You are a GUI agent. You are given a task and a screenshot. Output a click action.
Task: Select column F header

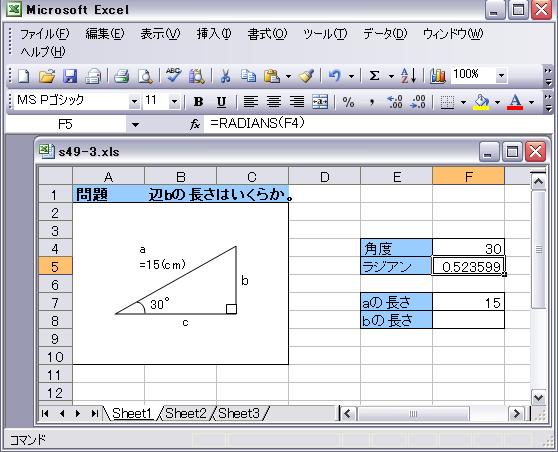pos(468,177)
